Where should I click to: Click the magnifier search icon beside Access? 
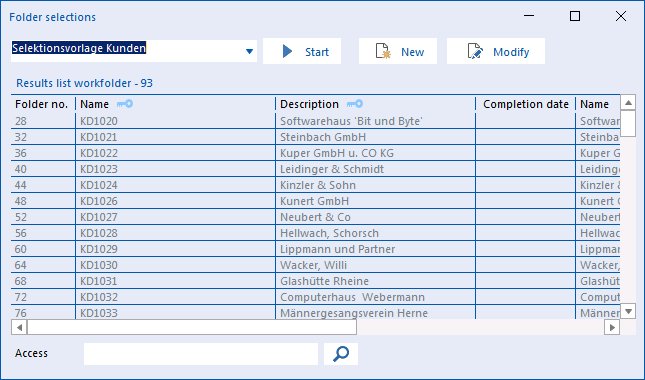[x=341, y=354]
